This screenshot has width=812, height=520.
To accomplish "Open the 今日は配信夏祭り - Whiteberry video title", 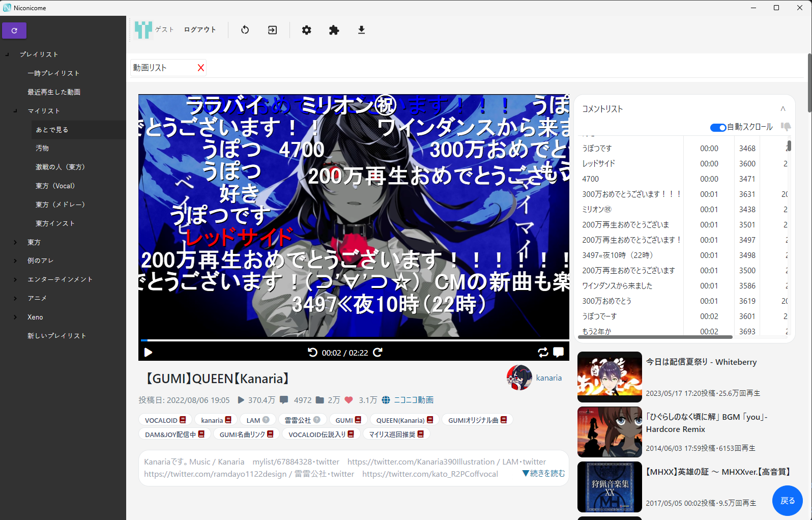I will 701,362.
